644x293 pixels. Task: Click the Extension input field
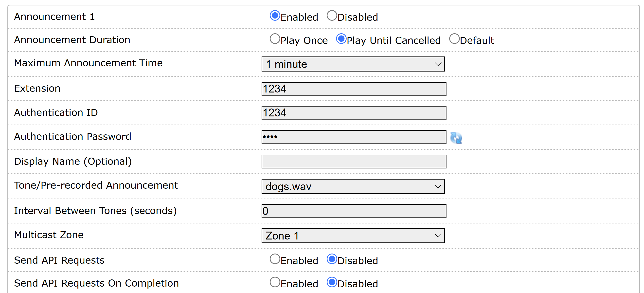tap(354, 89)
